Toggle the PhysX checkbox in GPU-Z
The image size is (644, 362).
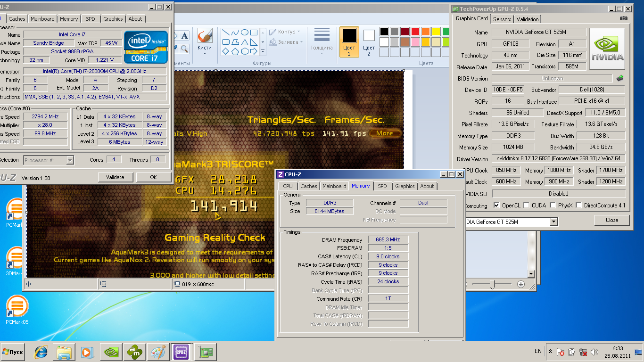(552, 206)
